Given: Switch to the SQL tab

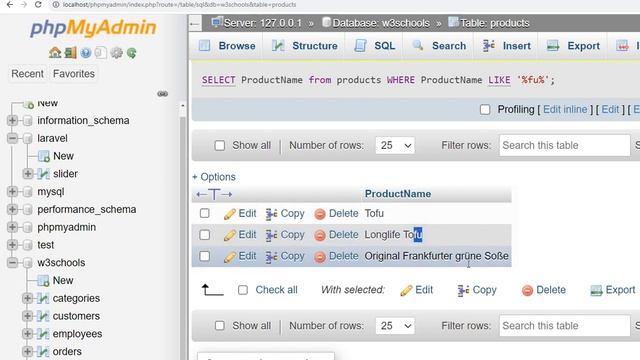Looking at the screenshot, I should (x=375, y=46).
